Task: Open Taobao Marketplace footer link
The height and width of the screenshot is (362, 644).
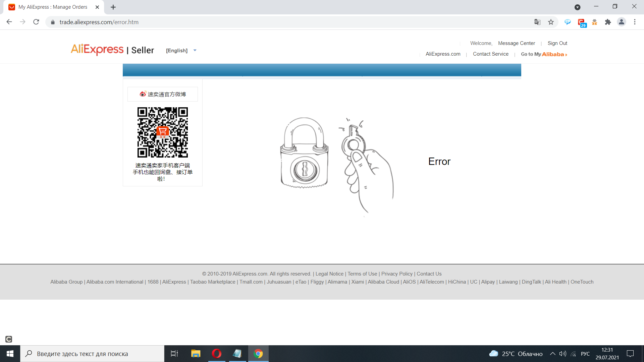Action: pyautogui.click(x=213, y=282)
